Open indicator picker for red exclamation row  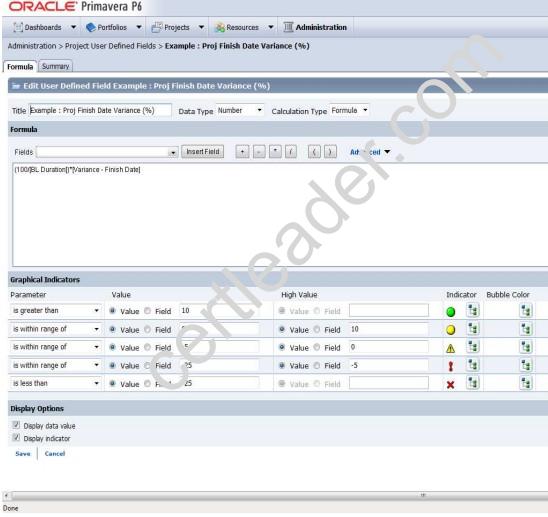(473, 365)
